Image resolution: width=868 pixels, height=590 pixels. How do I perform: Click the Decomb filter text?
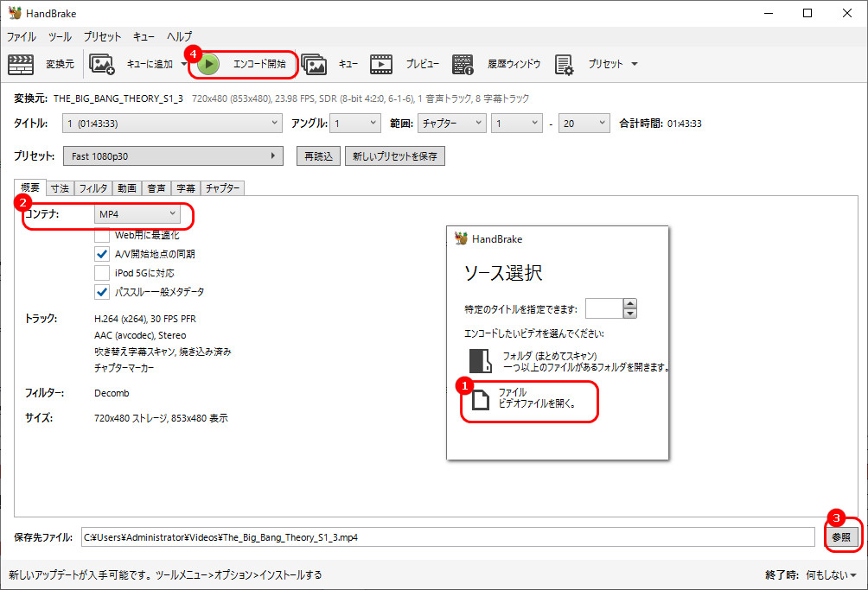112,393
